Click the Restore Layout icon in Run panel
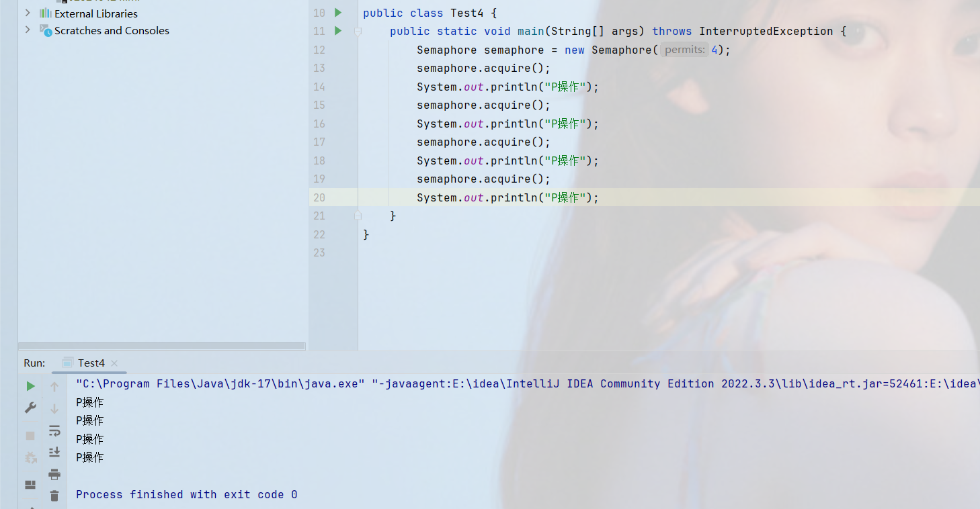The height and width of the screenshot is (509, 980). coord(30,485)
